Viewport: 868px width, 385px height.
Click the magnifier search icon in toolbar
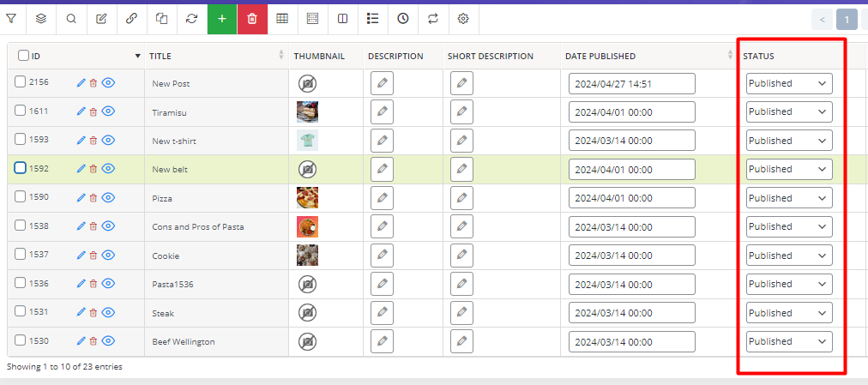[x=71, y=18]
